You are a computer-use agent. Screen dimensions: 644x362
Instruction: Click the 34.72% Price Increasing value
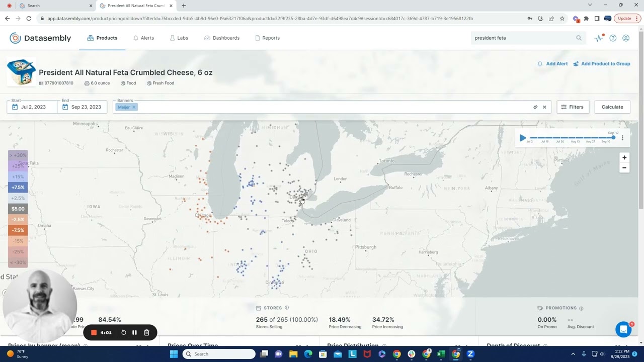[383, 320]
